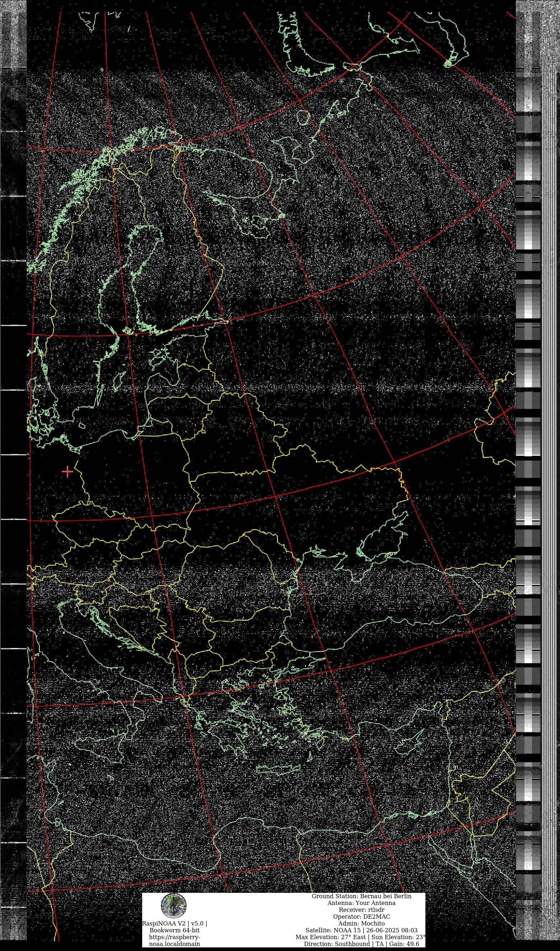This screenshot has width=560, height=951.
Task: Click the RaspiNOAA round logo
Action: pos(174,906)
